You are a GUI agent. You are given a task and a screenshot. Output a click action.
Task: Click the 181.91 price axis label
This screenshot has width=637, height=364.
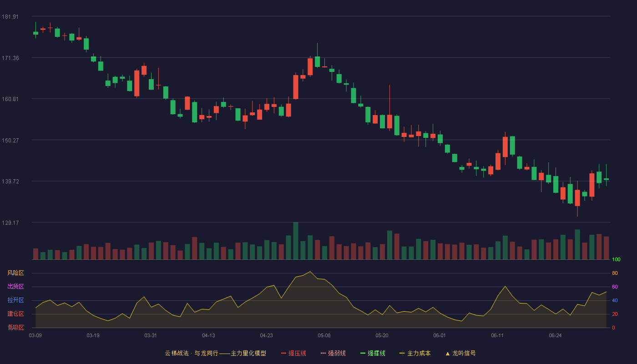[x=10, y=17]
